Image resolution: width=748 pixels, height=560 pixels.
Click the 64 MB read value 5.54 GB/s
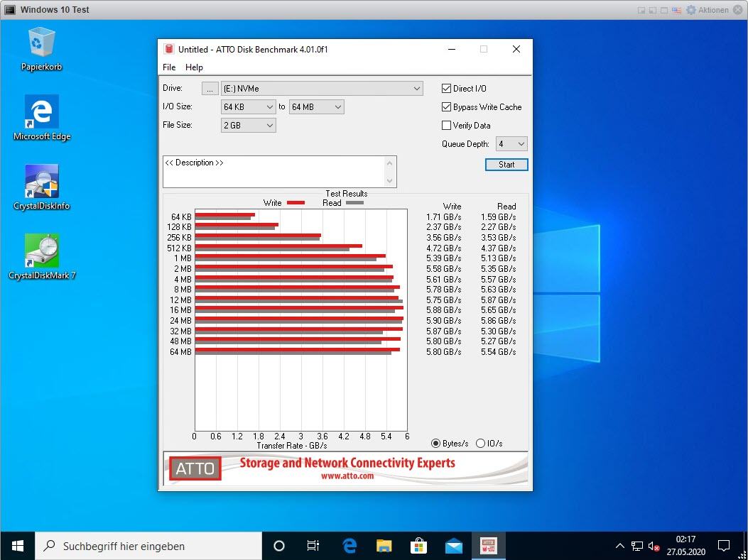pos(499,352)
